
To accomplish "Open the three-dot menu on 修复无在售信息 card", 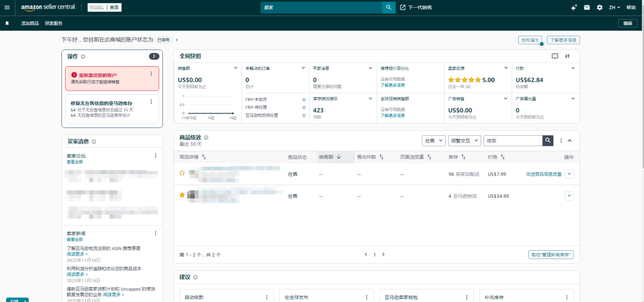I will [151, 102].
